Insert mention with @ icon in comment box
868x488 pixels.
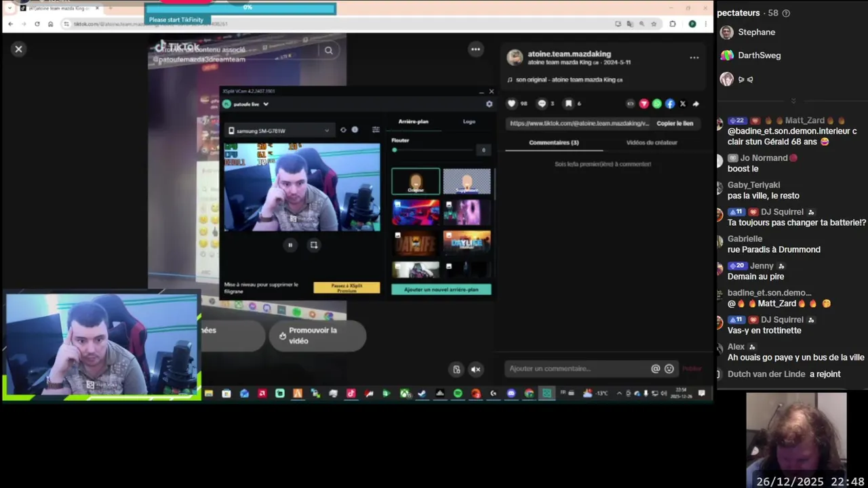pyautogui.click(x=656, y=369)
